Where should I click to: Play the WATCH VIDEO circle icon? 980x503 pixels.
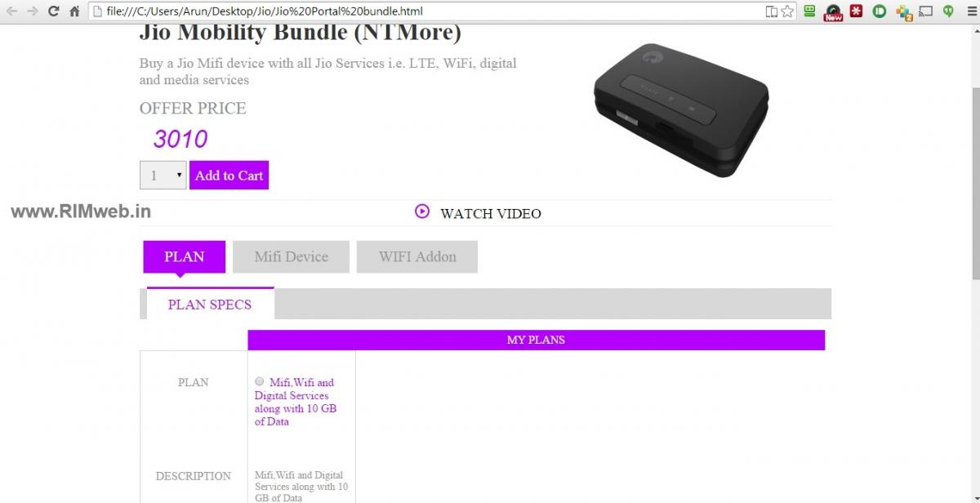point(422,211)
